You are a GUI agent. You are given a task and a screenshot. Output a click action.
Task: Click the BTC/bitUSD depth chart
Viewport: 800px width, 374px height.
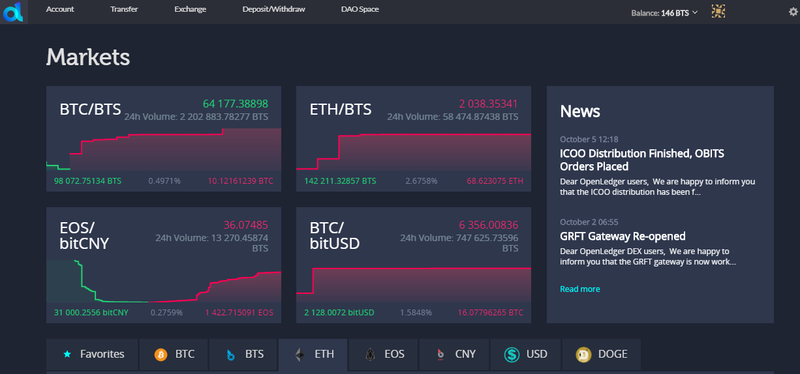(x=414, y=285)
